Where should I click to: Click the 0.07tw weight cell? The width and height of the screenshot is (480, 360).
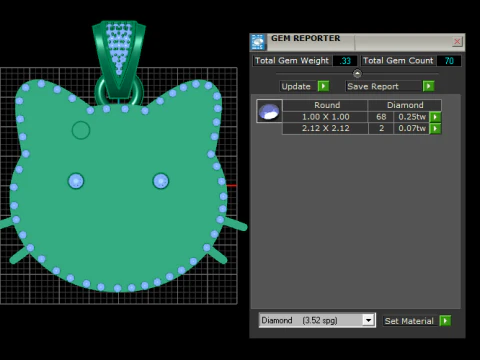pos(412,128)
